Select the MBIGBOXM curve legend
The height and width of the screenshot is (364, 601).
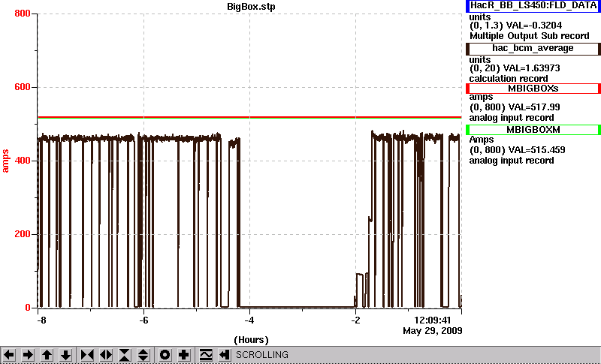tap(533, 130)
